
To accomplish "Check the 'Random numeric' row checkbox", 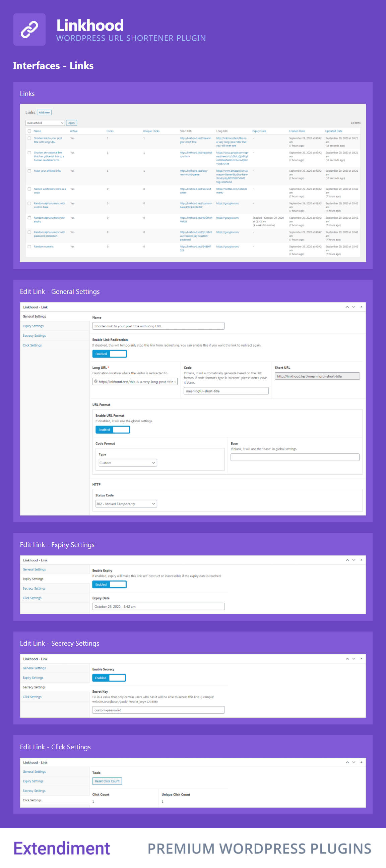I will point(29,247).
